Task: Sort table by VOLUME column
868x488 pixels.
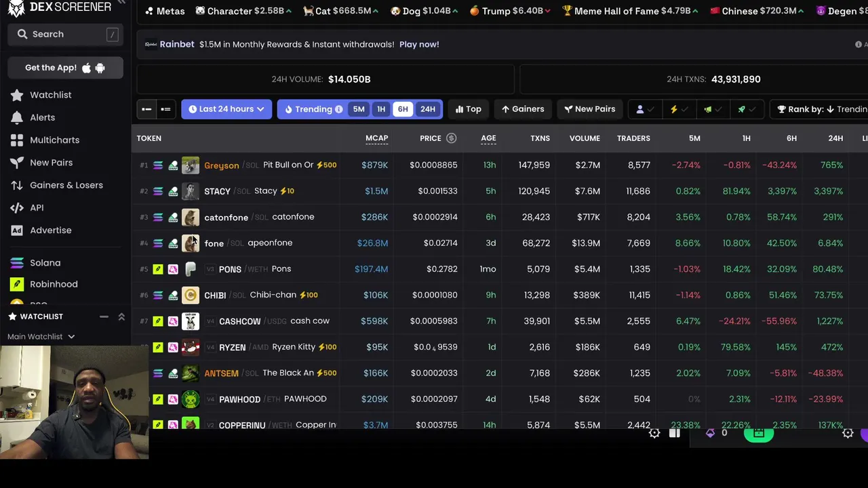Action: point(585,138)
